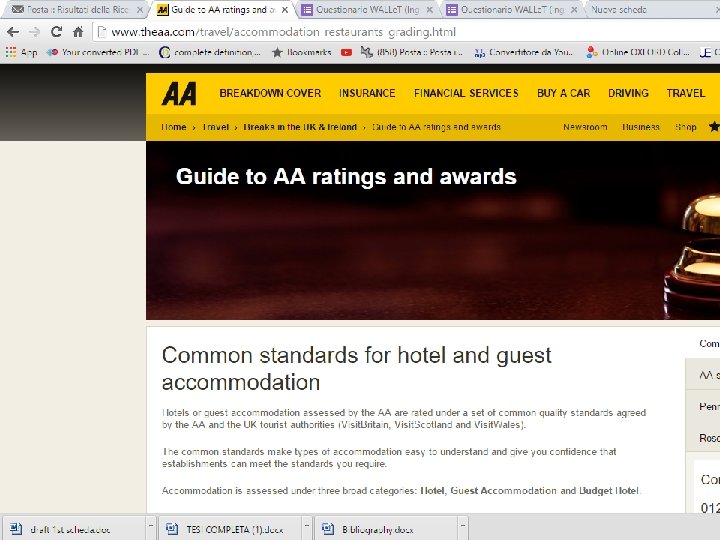This screenshot has height=540, width=720.
Task: Open the Apps grid icon in bookmarks bar
Action: [11, 52]
